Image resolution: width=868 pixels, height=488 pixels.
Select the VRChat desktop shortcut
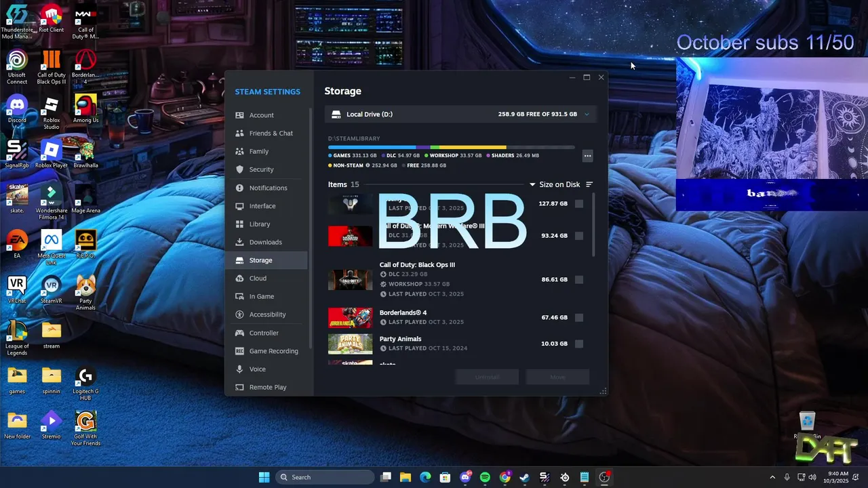click(x=17, y=290)
